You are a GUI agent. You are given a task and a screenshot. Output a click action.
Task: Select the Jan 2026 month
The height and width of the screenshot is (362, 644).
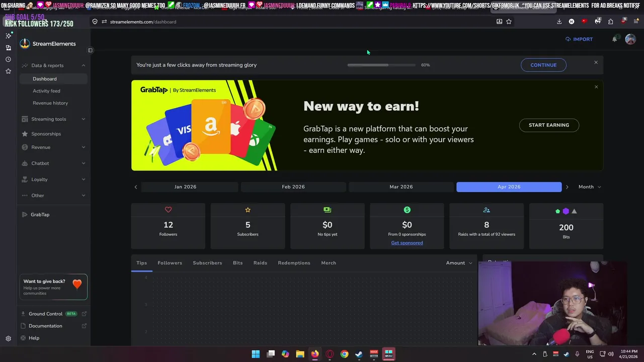[185, 187]
